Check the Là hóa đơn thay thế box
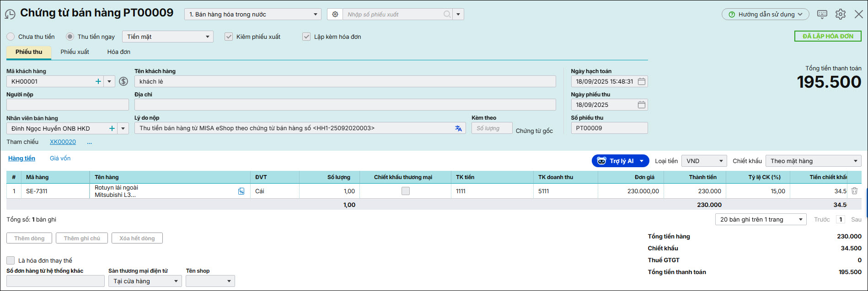Image resolution: width=868 pixels, height=291 pixels. click(x=11, y=260)
